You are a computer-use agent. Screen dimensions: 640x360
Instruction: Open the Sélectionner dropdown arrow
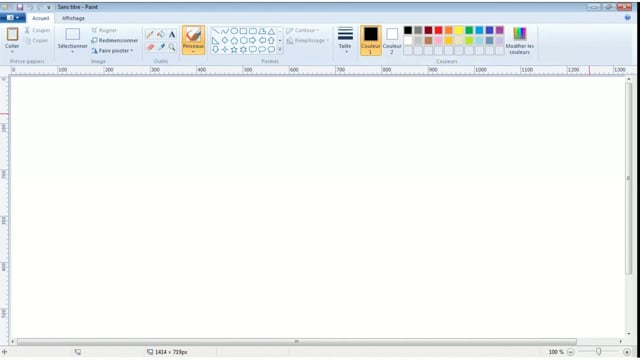pyautogui.click(x=73, y=52)
